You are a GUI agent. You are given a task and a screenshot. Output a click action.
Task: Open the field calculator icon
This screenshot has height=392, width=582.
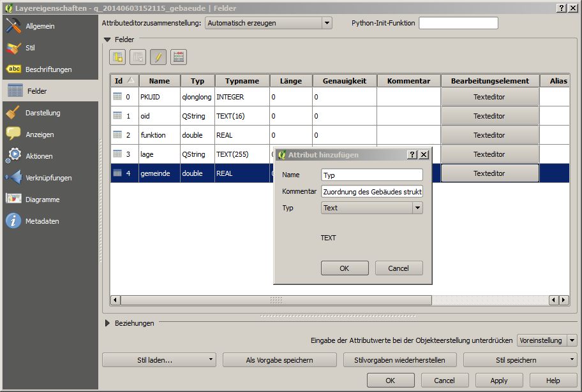(x=179, y=57)
